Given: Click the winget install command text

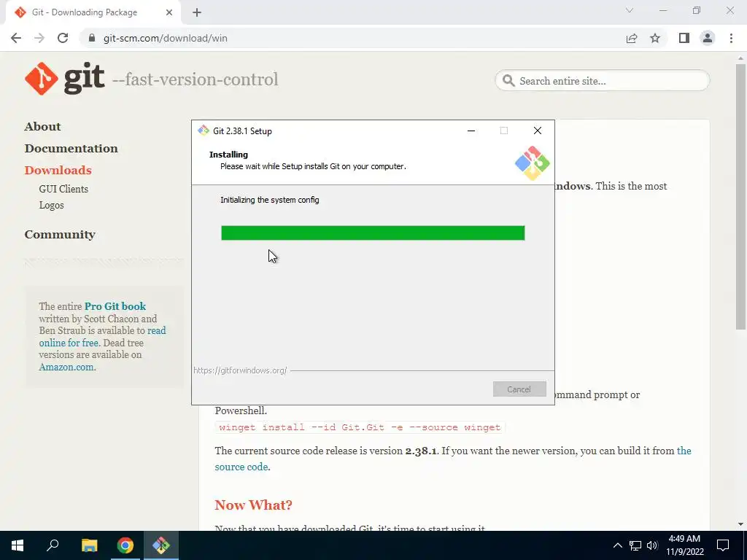Looking at the screenshot, I should [360, 427].
